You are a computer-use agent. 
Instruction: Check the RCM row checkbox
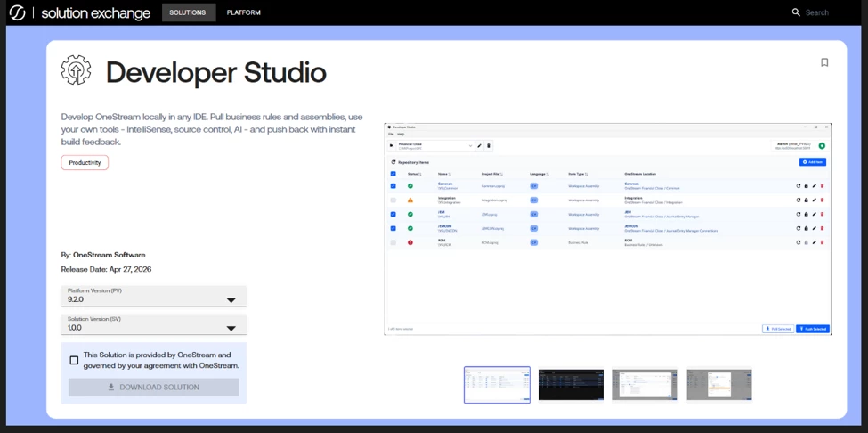(x=393, y=242)
